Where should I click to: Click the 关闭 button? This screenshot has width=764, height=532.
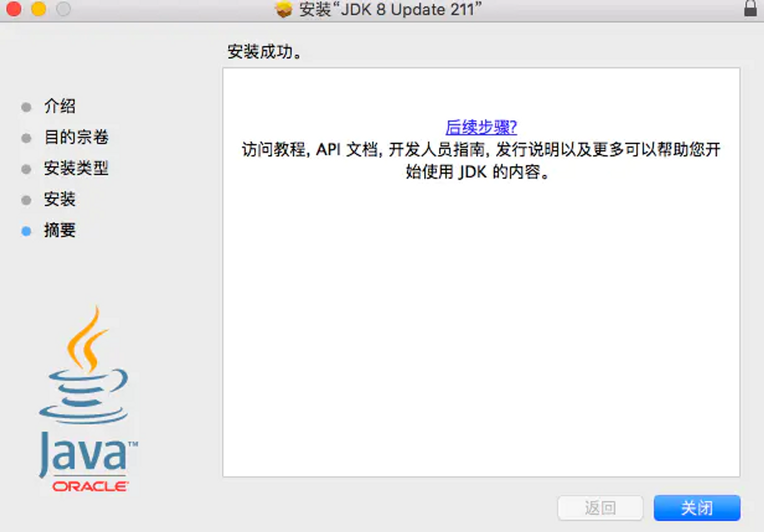pos(697,508)
